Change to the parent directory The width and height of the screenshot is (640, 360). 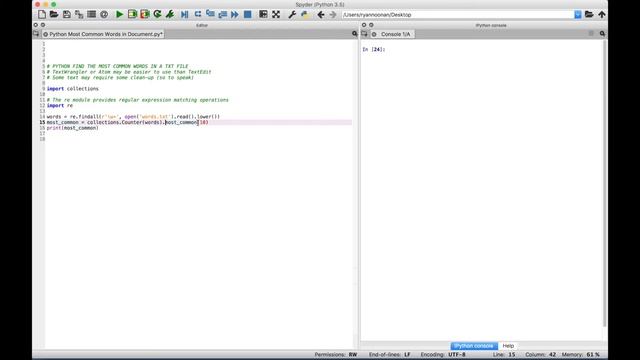(x=602, y=15)
